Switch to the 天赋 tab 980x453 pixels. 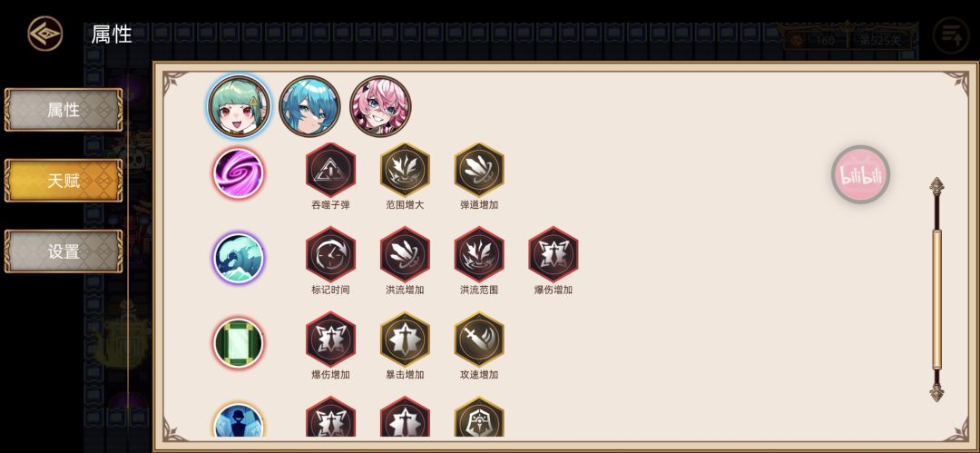[x=64, y=181]
